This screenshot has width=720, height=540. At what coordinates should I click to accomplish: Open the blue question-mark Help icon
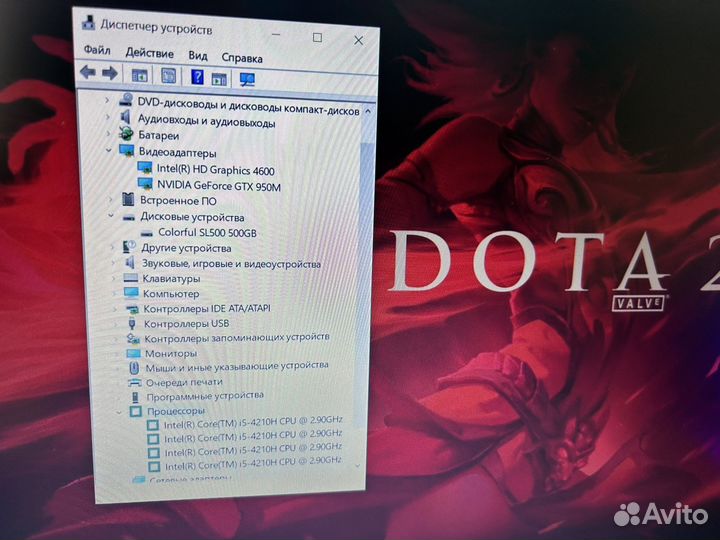[197, 76]
